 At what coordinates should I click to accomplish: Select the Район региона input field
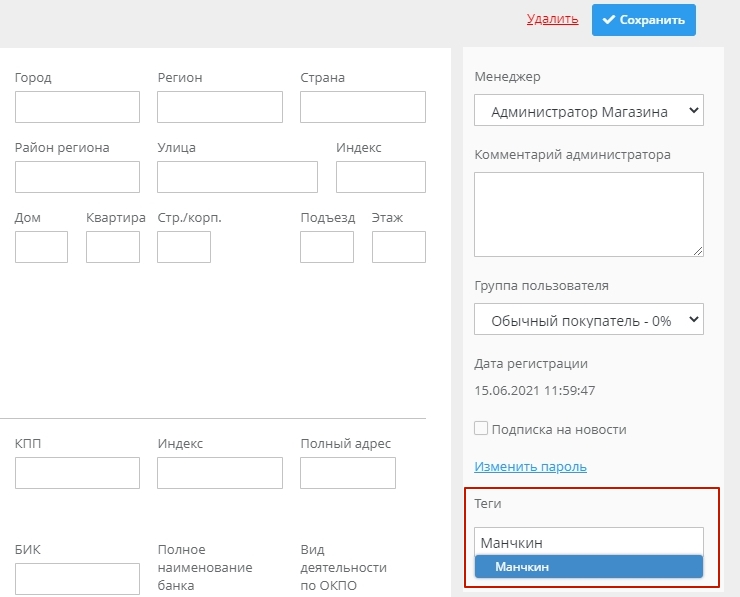point(77,177)
